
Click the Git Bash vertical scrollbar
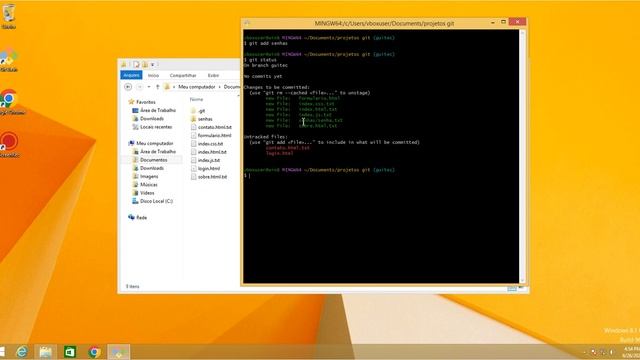click(x=522, y=156)
